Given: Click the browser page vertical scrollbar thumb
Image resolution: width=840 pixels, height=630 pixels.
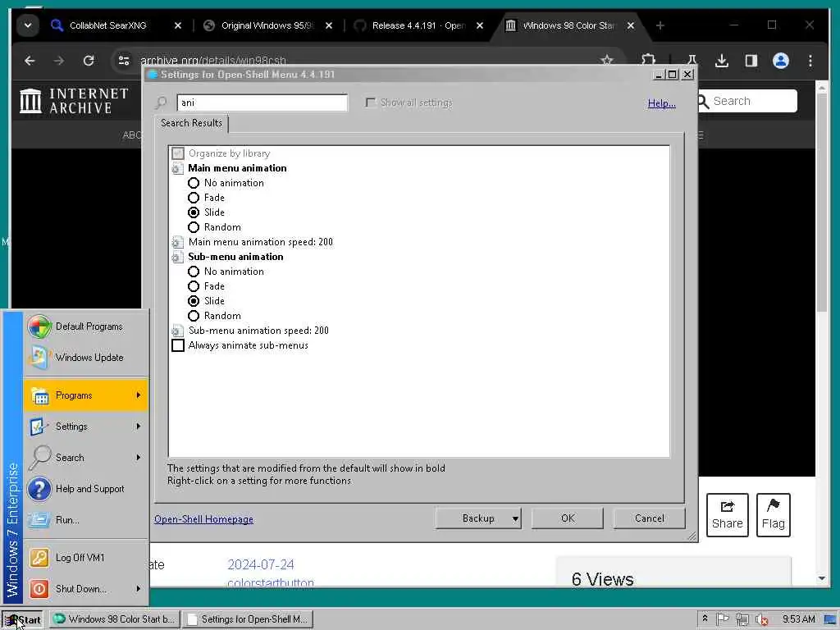Looking at the screenshot, I should (x=822, y=203).
